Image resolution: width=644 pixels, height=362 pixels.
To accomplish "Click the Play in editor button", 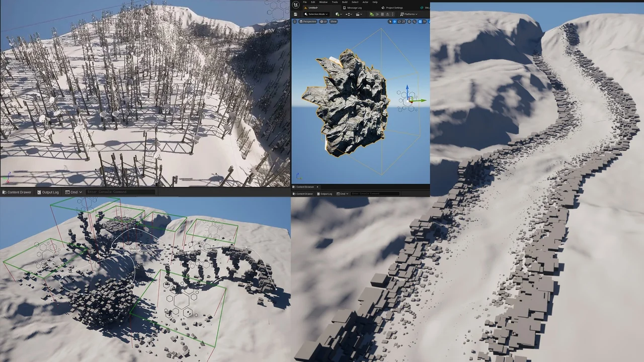I will (x=372, y=14).
